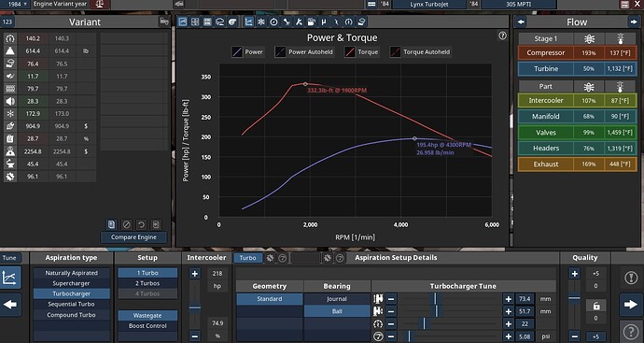644x343 pixels.
Task: Click the 22 tune value field
Action: 525,324
